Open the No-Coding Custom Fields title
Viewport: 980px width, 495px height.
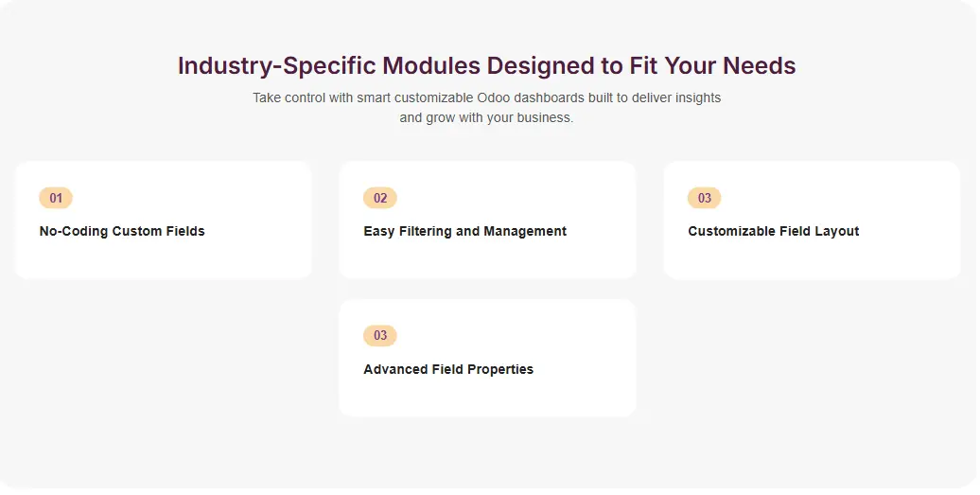point(122,231)
